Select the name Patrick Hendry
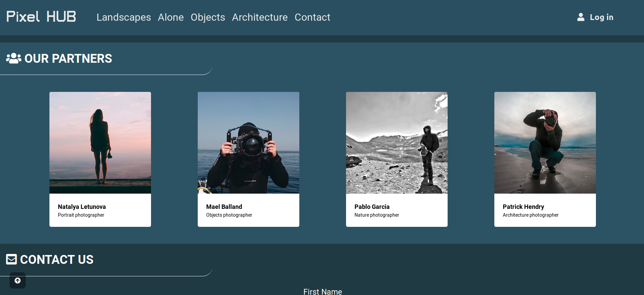Viewport: 644px width, 295px height. [x=523, y=207]
